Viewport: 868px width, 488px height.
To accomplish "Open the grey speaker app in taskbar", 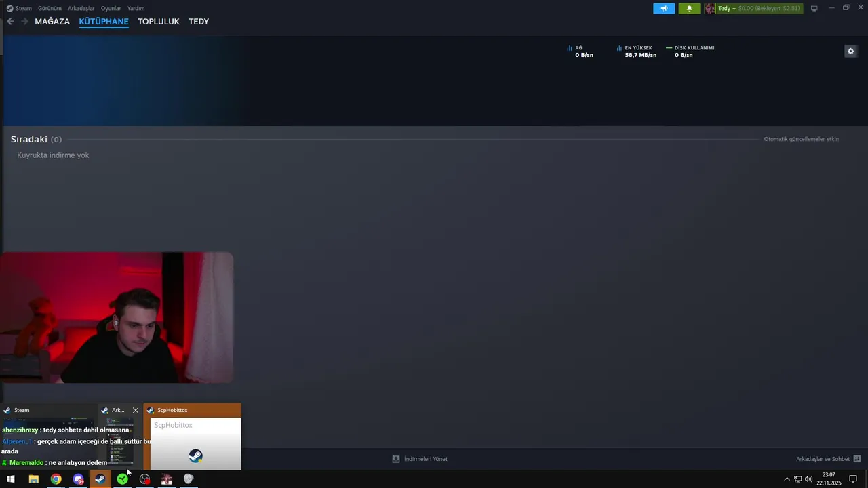I will [189, 479].
